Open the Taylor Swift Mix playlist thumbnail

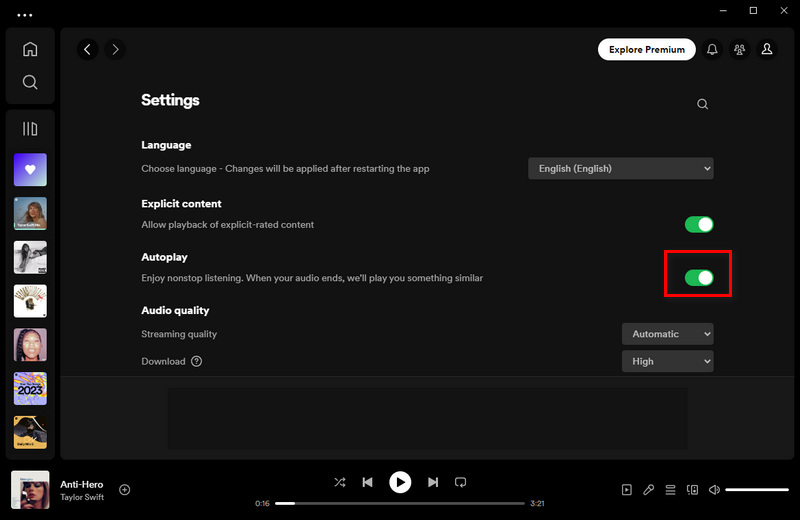pos(30,213)
